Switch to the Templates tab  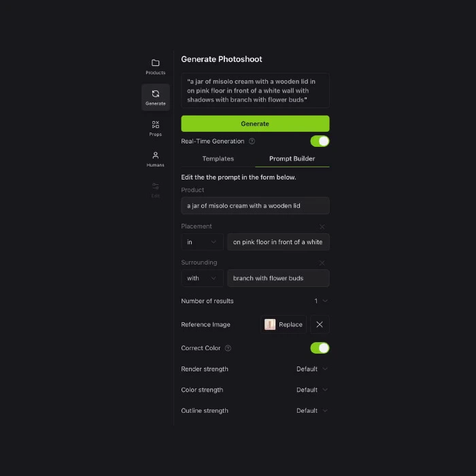(x=218, y=158)
